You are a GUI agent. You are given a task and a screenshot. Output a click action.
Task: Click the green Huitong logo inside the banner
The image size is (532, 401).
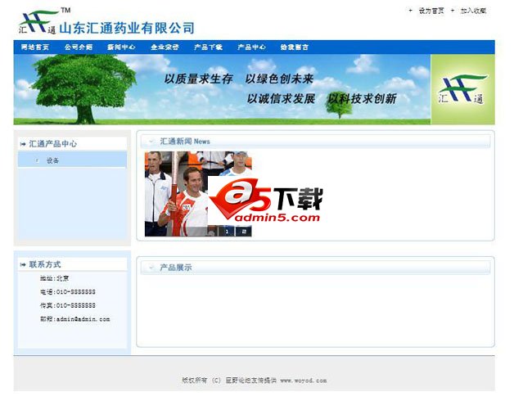pos(462,89)
